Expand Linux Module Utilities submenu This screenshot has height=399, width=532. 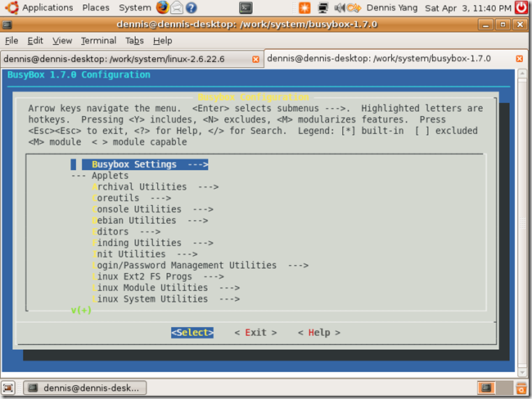pos(166,288)
